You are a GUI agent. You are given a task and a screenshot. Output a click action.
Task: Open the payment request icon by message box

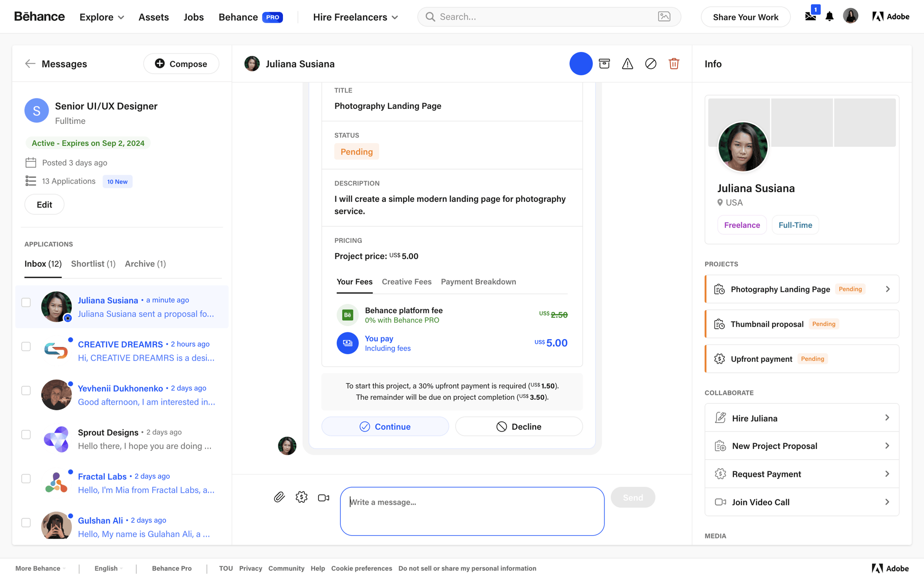coord(302,497)
